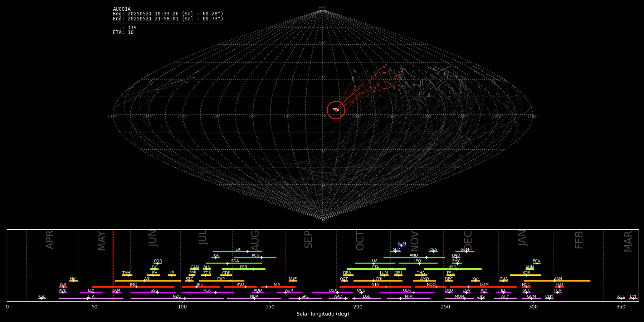Select the XCB shower label
The height and width of the screenshot is (322, 644).
click(x=526, y=273)
